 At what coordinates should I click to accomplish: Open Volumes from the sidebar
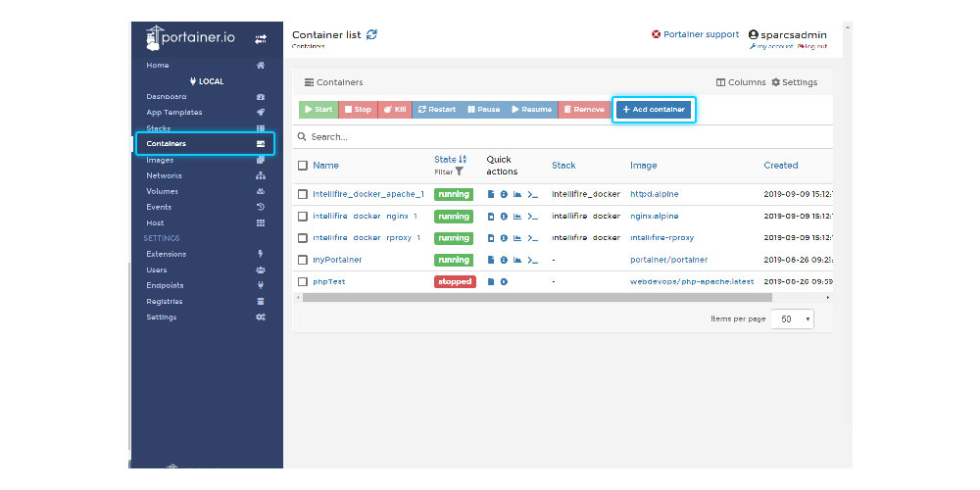[162, 191]
